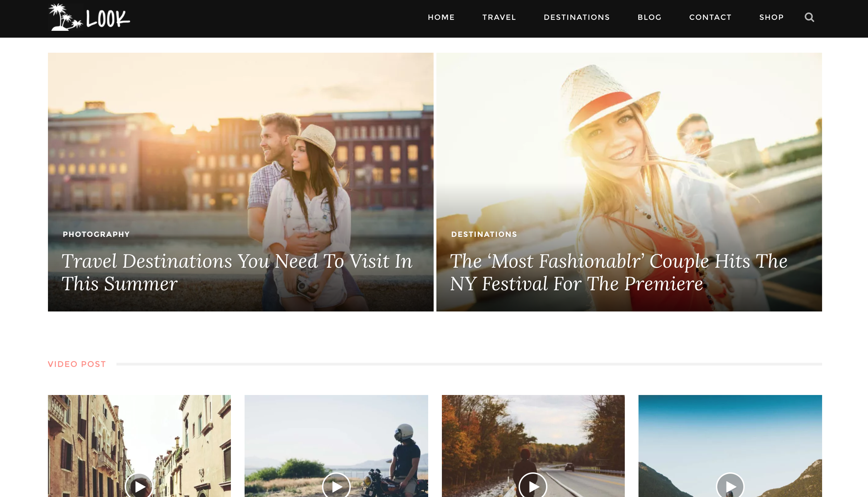
Task: Open the Shop menu item
Action: click(x=771, y=17)
